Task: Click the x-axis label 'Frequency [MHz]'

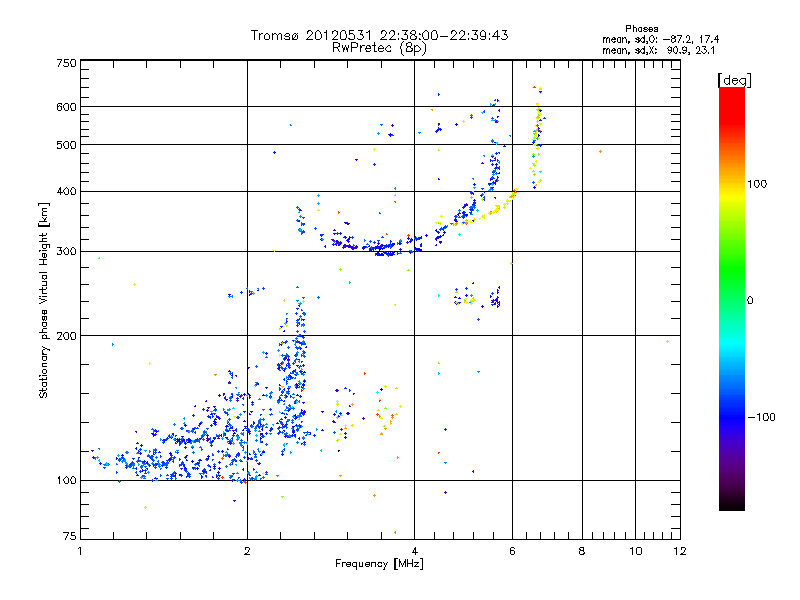Action: click(x=379, y=563)
